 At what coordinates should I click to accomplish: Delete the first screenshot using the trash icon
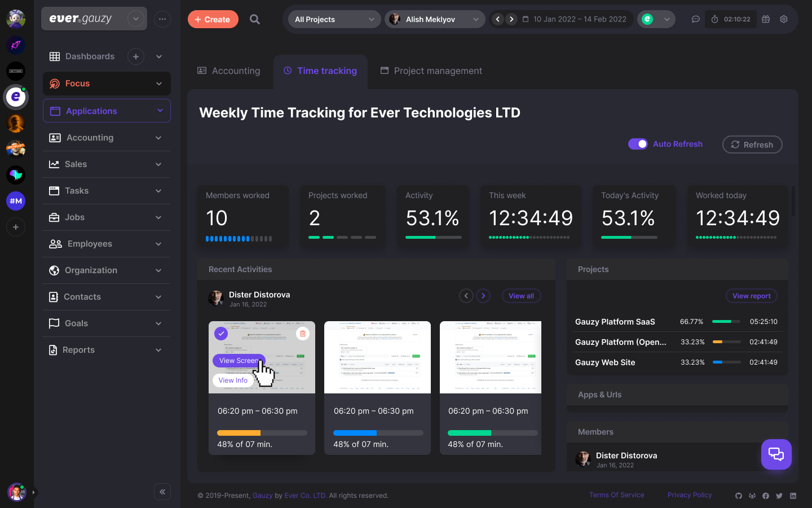coord(303,334)
